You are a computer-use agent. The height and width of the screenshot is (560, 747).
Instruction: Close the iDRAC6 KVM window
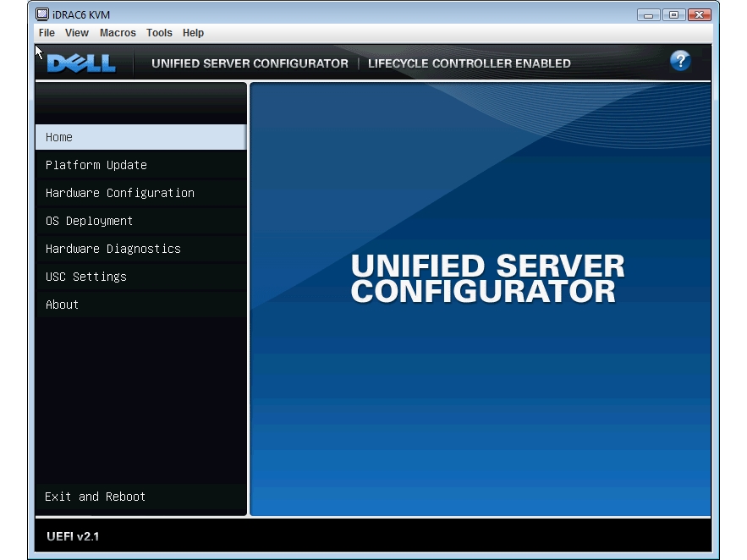(700, 15)
